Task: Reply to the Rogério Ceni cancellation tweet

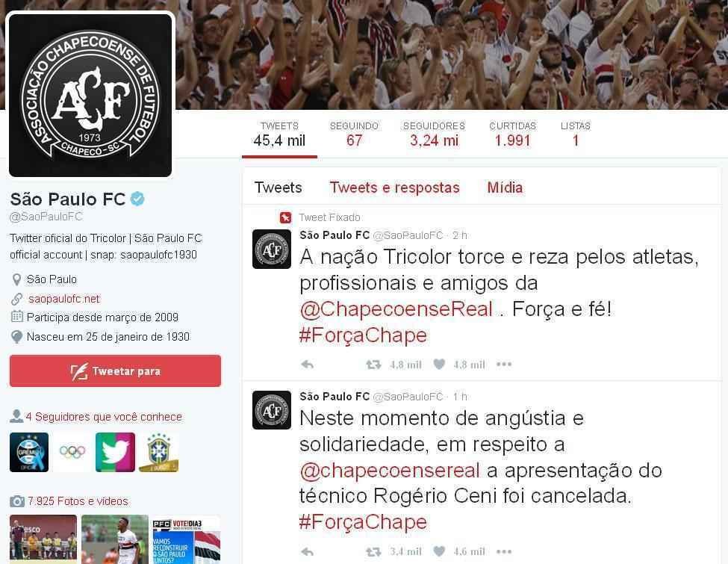Action: tap(308, 552)
